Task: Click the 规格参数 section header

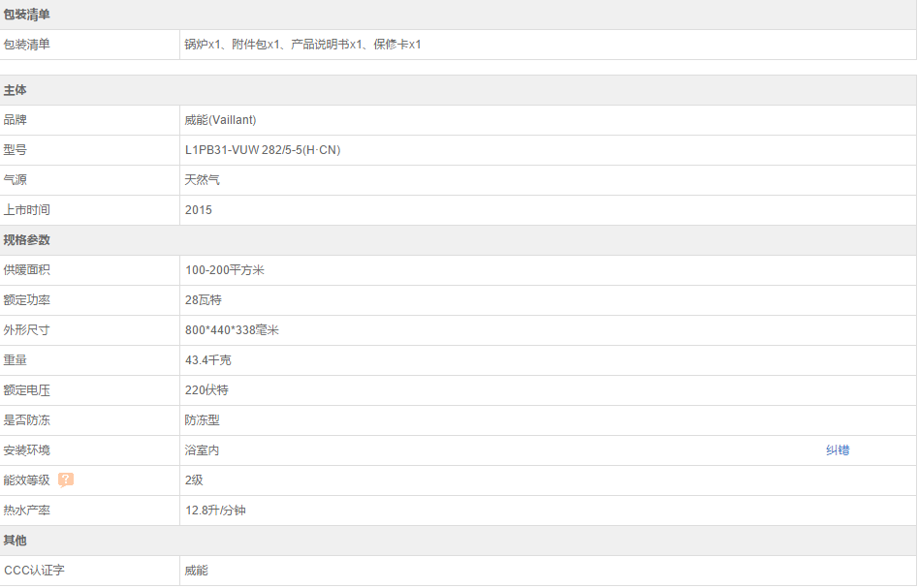Action: click(x=27, y=240)
